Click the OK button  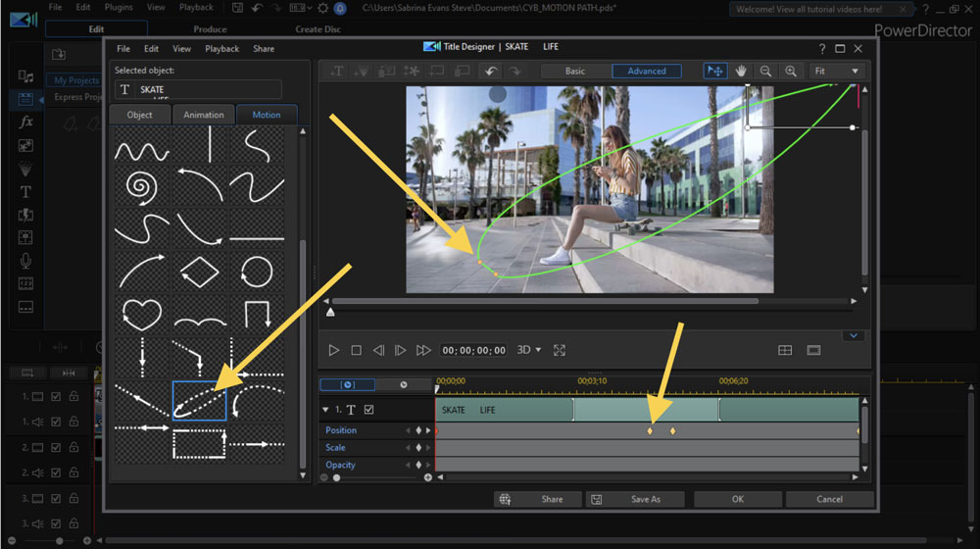737,499
